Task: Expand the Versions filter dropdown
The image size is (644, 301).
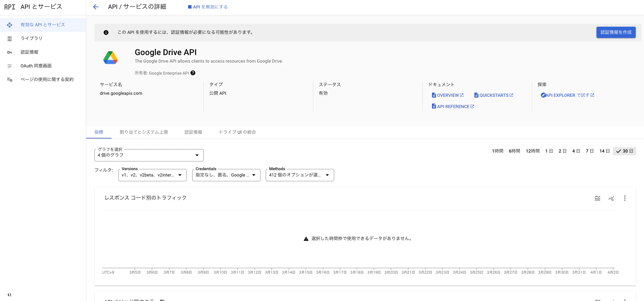Action: 153,175
